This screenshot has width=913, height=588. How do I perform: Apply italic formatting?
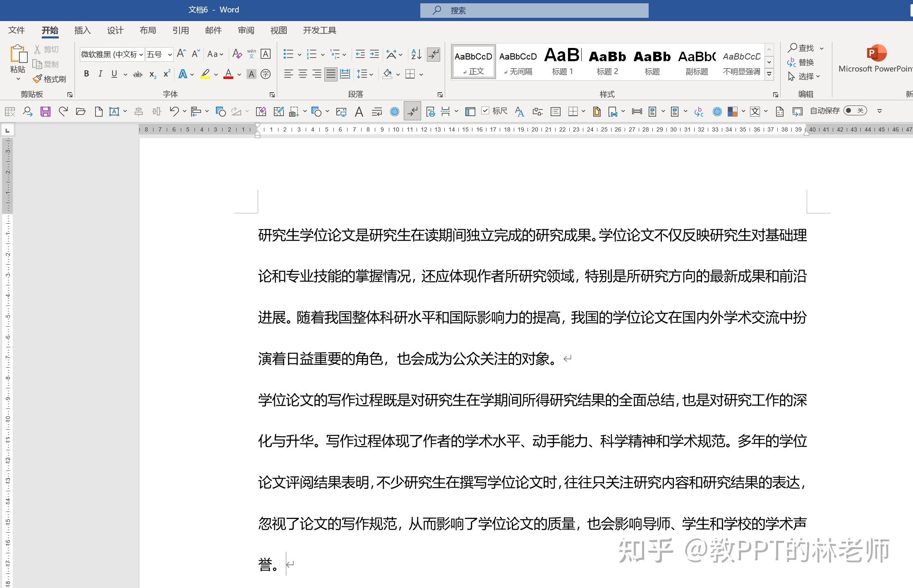[x=100, y=74]
